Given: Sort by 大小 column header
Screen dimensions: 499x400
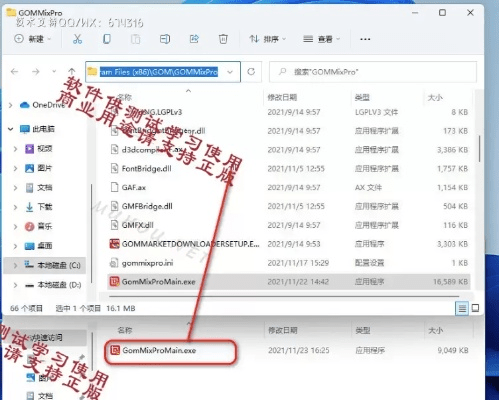Looking at the screenshot, I should [x=435, y=97].
